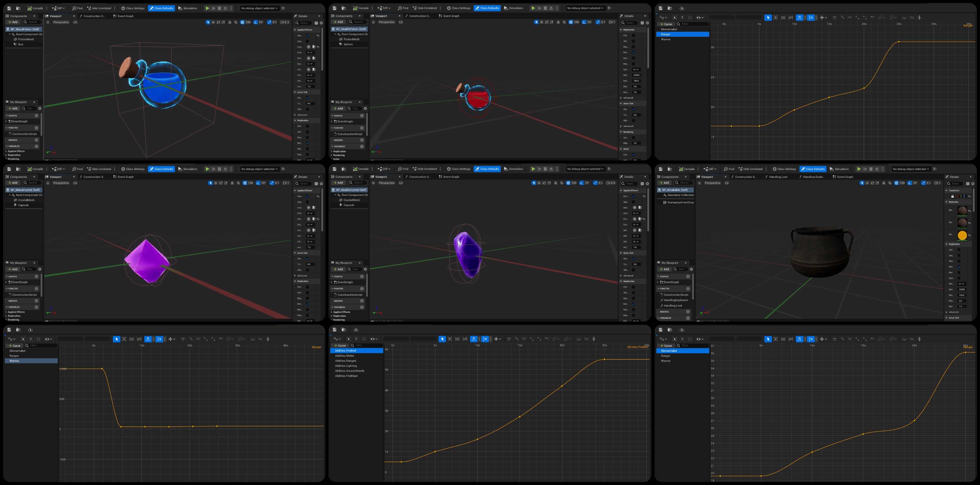This screenshot has height=485, width=980.
Task: Open curve view-mode dropdown in Abilities curve editor
Action: click(337, 339)
